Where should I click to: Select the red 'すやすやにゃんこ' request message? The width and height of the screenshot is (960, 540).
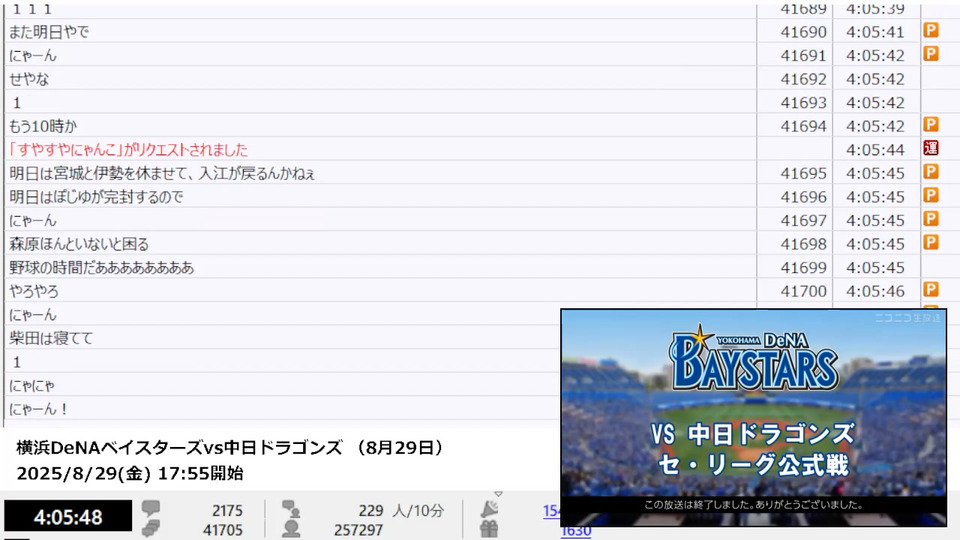tap(129, 149)
